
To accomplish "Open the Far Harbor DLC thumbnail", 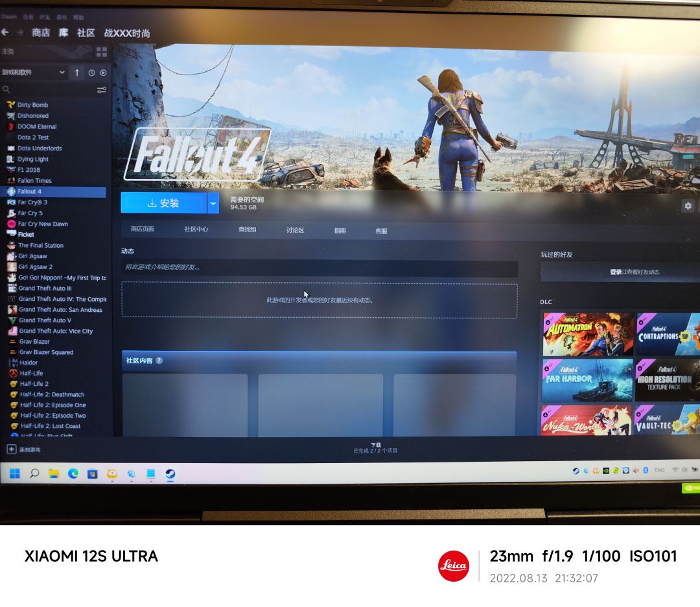I will (x=587, y=380).
